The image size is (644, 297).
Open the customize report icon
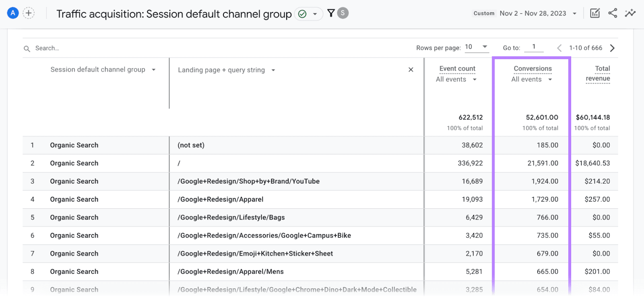[x=594, y=13]
